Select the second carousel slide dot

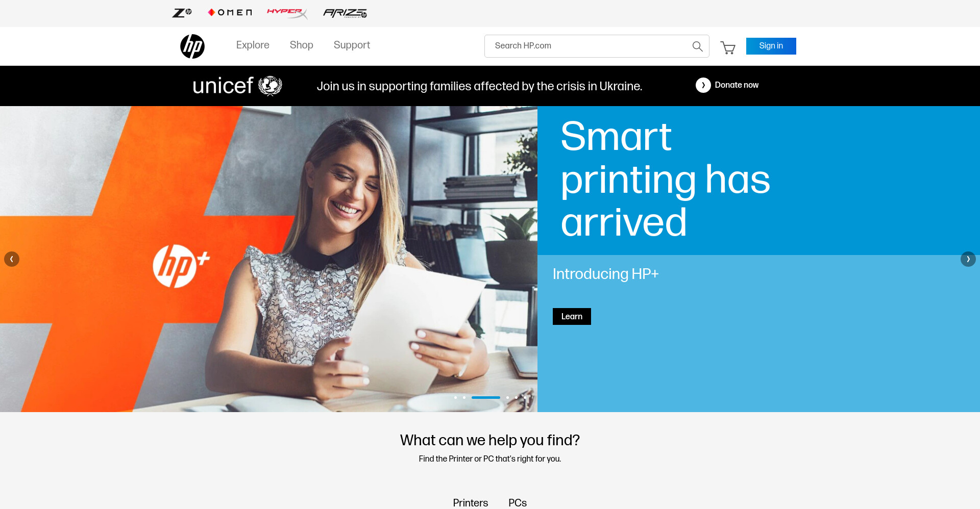pos(464,397)
